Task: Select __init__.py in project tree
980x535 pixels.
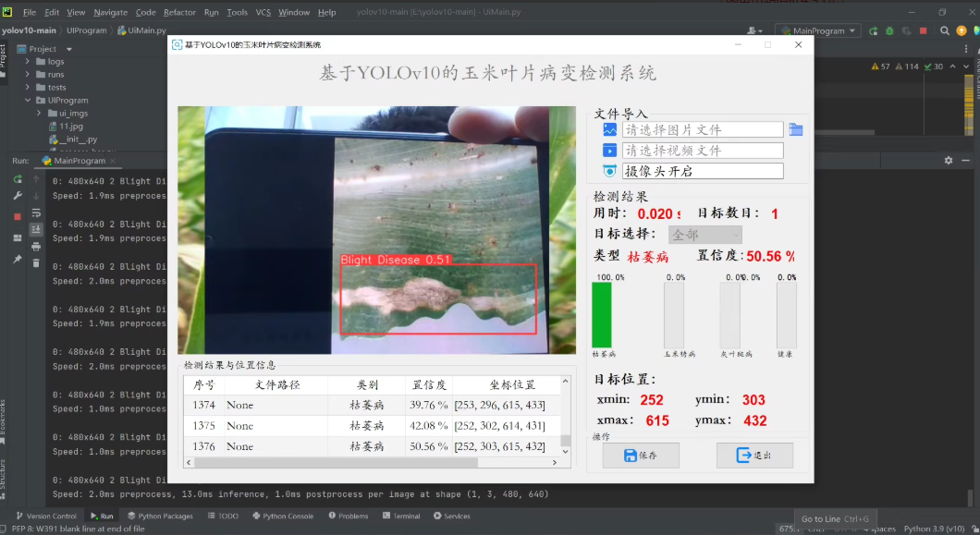Action: (74, 140)
